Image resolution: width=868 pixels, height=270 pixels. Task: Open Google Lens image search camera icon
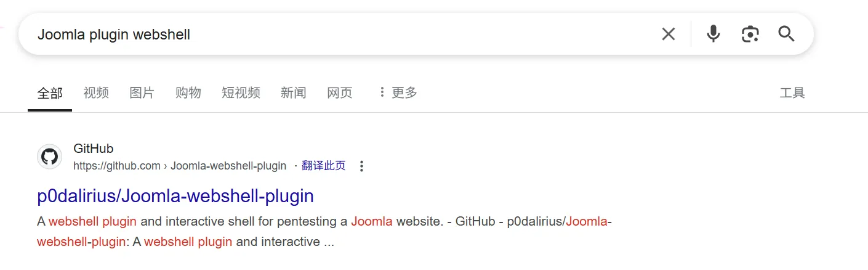tap(750, 34)
